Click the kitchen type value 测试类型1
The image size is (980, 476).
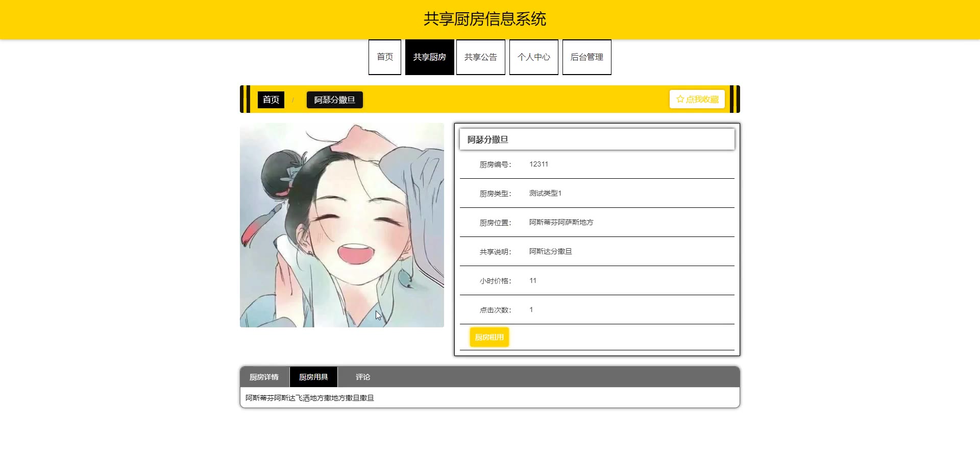point(546,193)
